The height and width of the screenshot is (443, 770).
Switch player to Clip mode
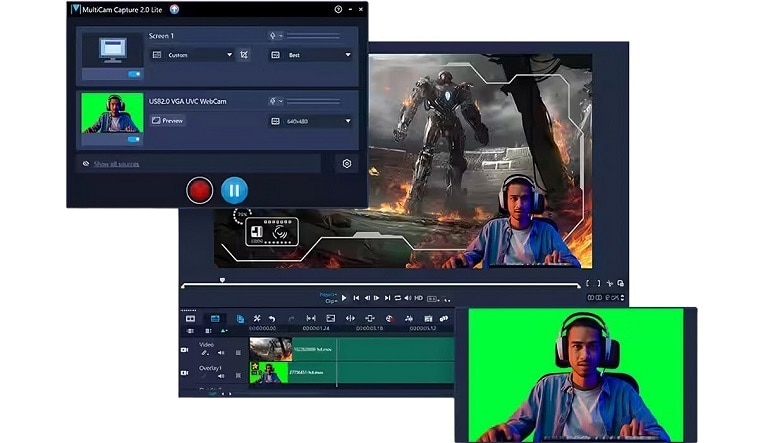pos(330,301)
